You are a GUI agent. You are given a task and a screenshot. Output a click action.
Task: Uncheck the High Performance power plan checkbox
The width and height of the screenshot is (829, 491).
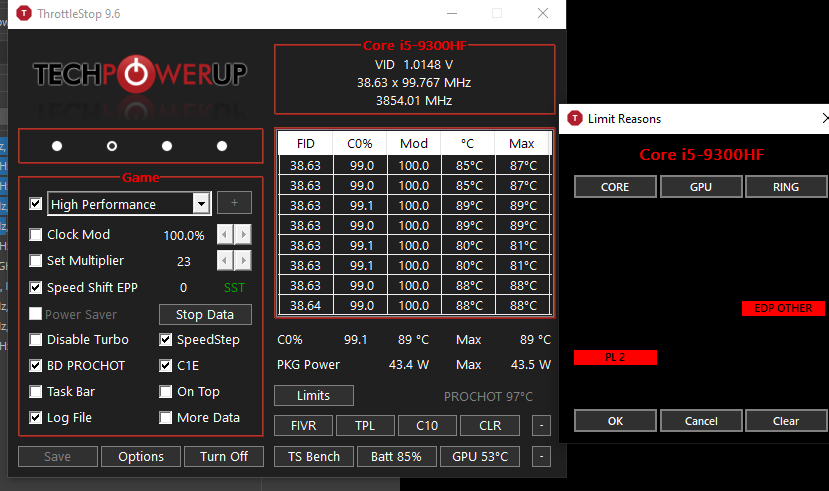(x=35, y=204)
